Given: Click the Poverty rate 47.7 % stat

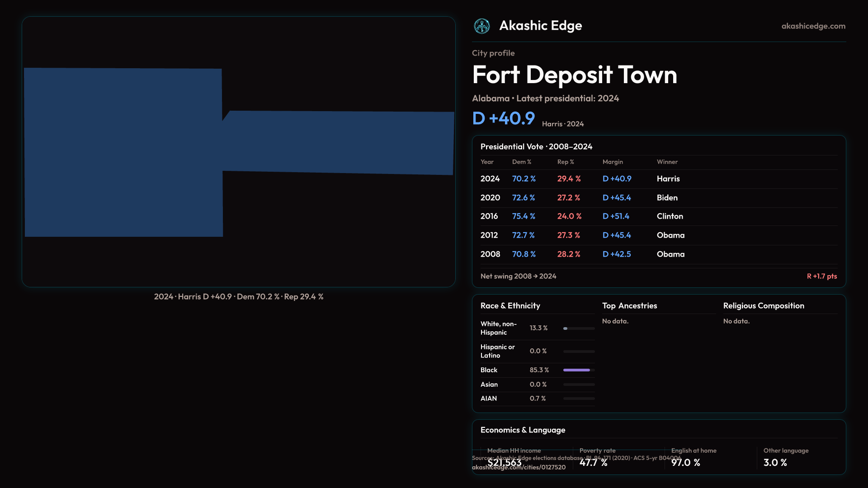Looking at the screenshot, I should point(593,463).
